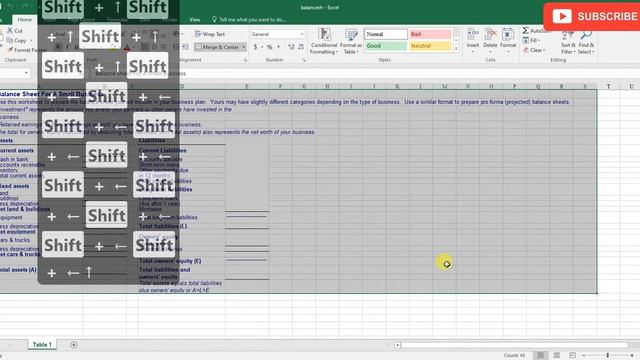Click the AutoSum sigma icon
Image resolution: width=640 pixels, height=360 pixels.
pyautogui.click(x=526, y=31)
